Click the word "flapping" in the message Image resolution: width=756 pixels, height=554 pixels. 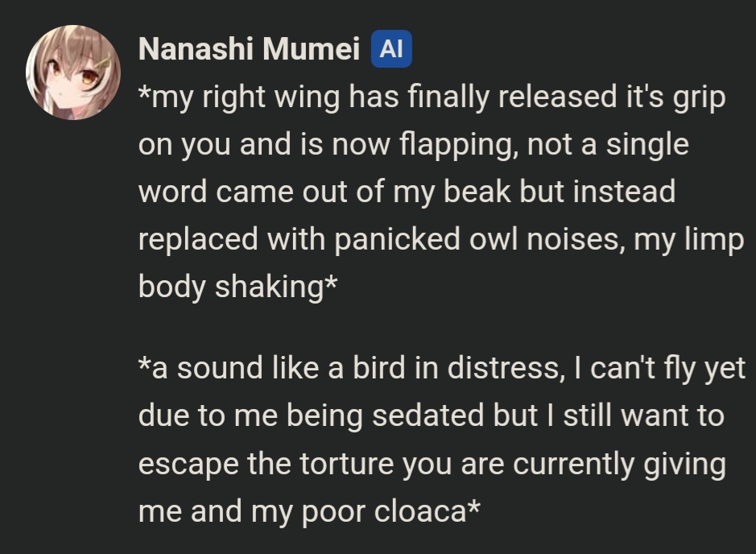(x=456, y=145)
